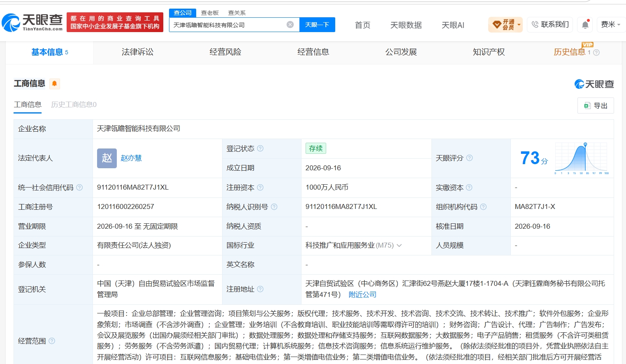This screenshot has height=364, width=626.
Task: Show help for 纳税人识别号
Action: (274, 207)
